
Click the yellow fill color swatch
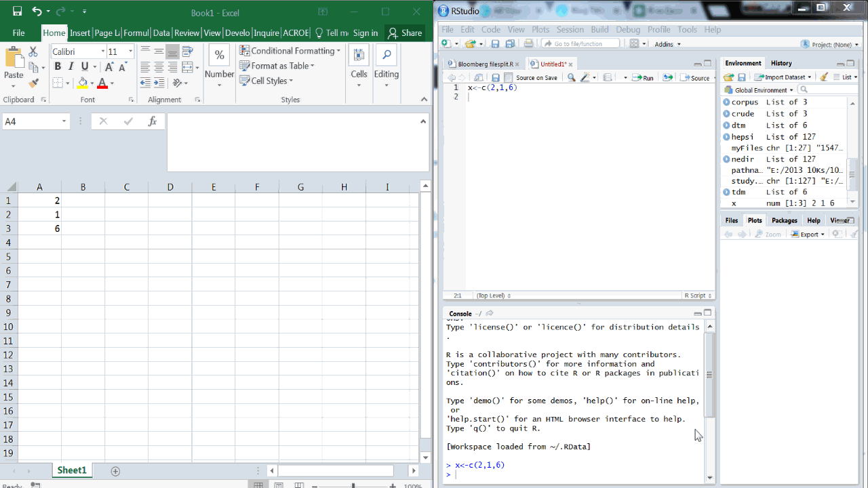point(82,83)
